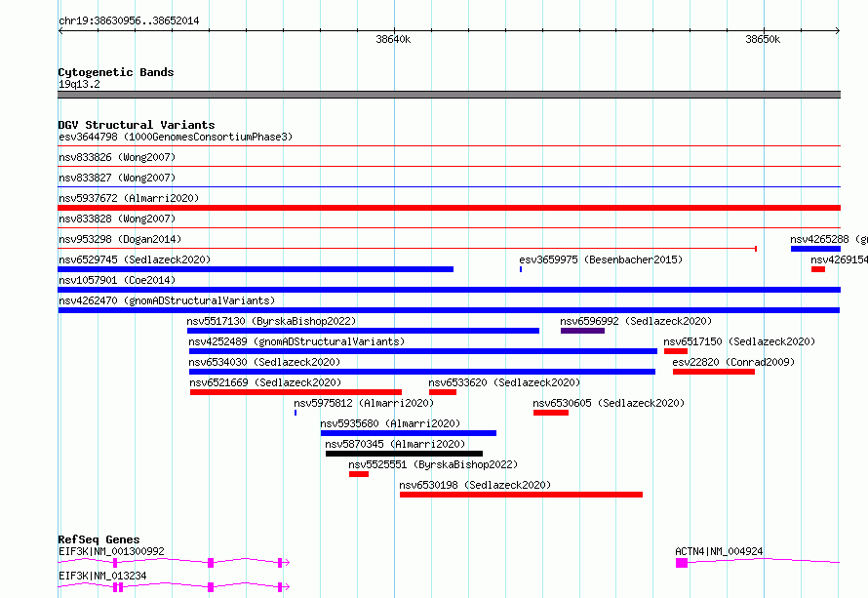Click the EIF3K|NM_013234 transcript label

[x=102, y=576]
